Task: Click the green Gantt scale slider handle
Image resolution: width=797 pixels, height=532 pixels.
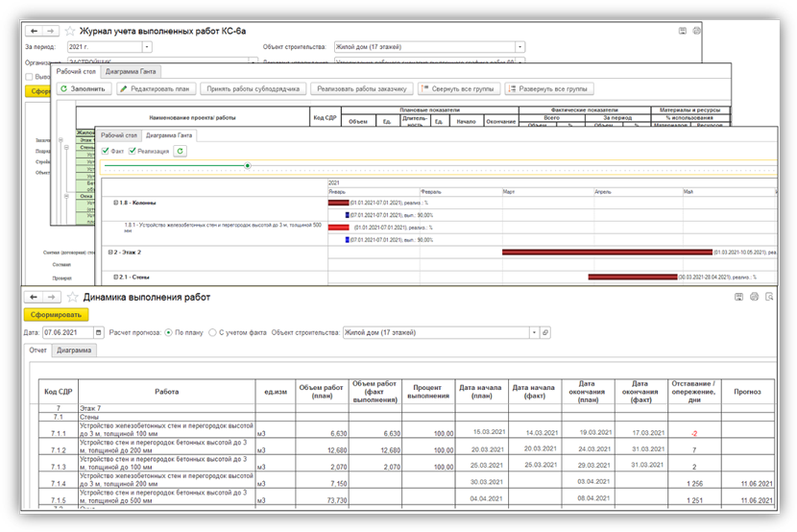Action: point(247,165)
